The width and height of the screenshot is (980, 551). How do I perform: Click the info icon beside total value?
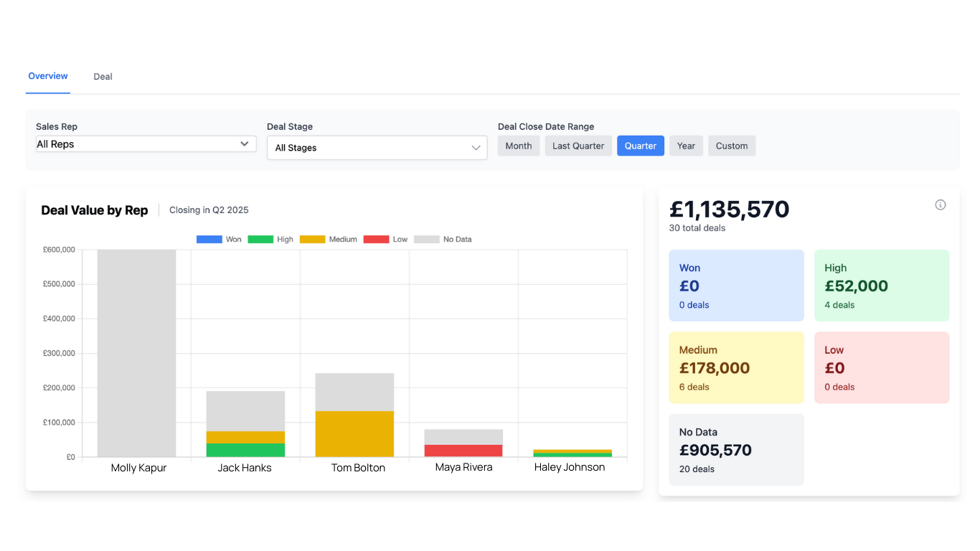[x=940, y=205]
